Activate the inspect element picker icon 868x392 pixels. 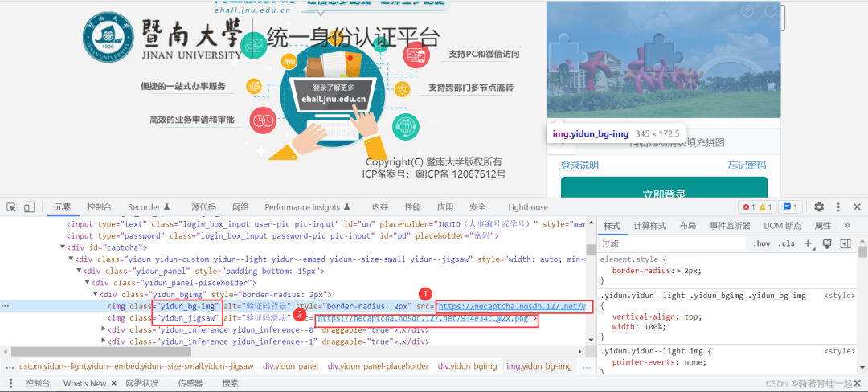tap(11, 207)
